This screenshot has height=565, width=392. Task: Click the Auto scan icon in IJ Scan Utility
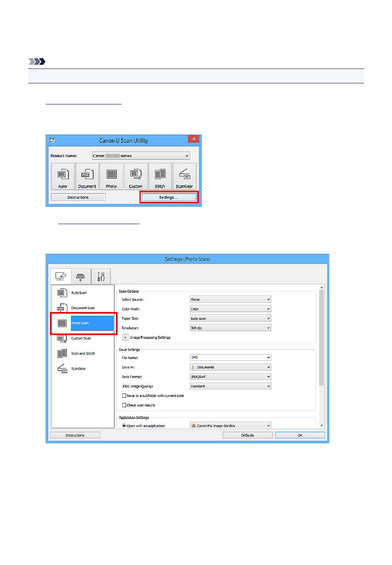63,176
